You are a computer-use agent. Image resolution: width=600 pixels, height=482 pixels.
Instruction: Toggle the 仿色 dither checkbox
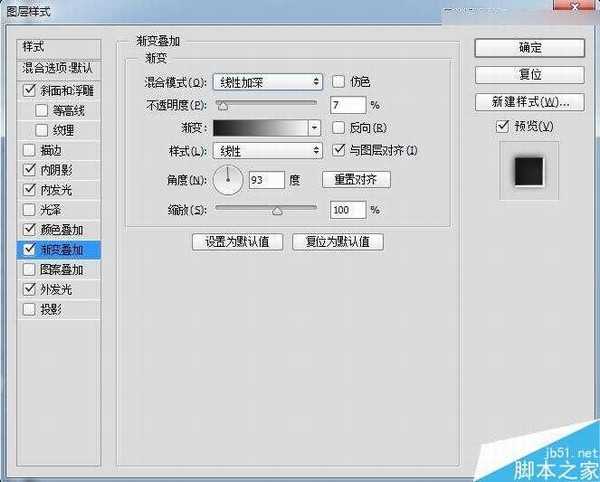338,81
